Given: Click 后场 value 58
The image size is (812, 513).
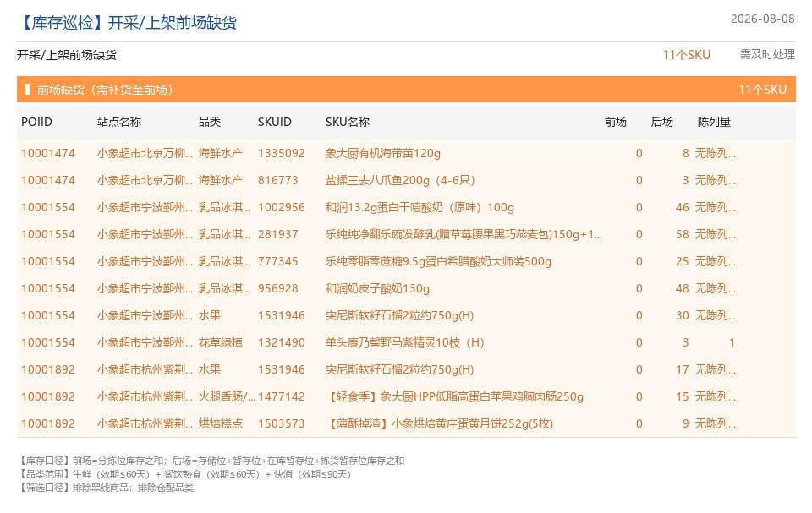Looking at the screenshot, I should pos(682,234).
